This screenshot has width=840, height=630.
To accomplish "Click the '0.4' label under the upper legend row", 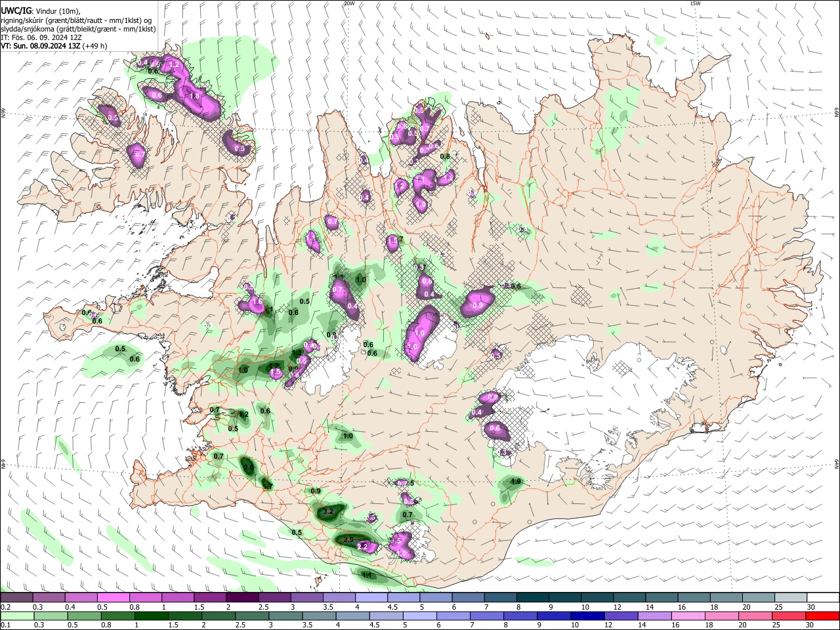I will 70,607.
